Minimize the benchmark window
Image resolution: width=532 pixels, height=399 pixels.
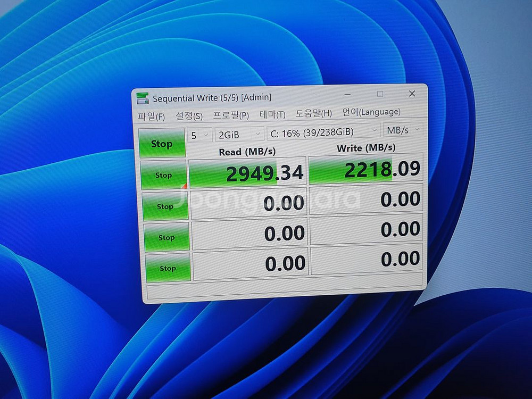(348, 95)
